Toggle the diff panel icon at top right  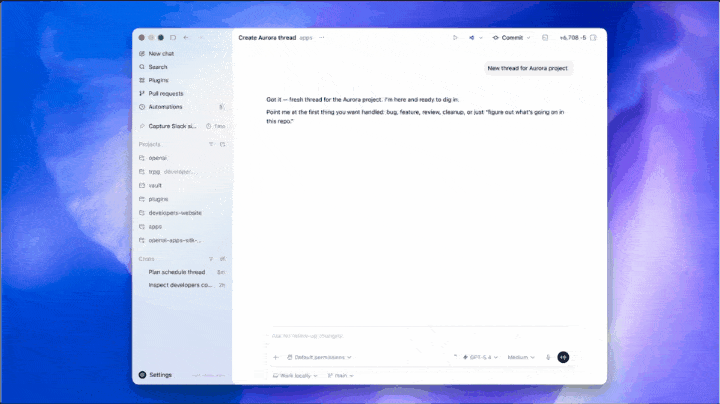pos(593,38)
